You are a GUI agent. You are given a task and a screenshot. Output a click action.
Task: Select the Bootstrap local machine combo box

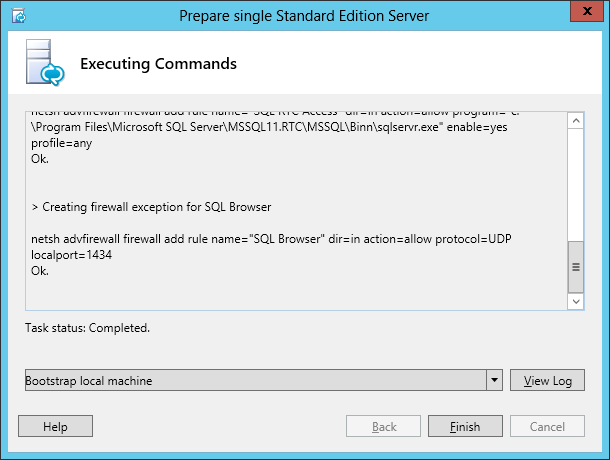tap(255, 381)
